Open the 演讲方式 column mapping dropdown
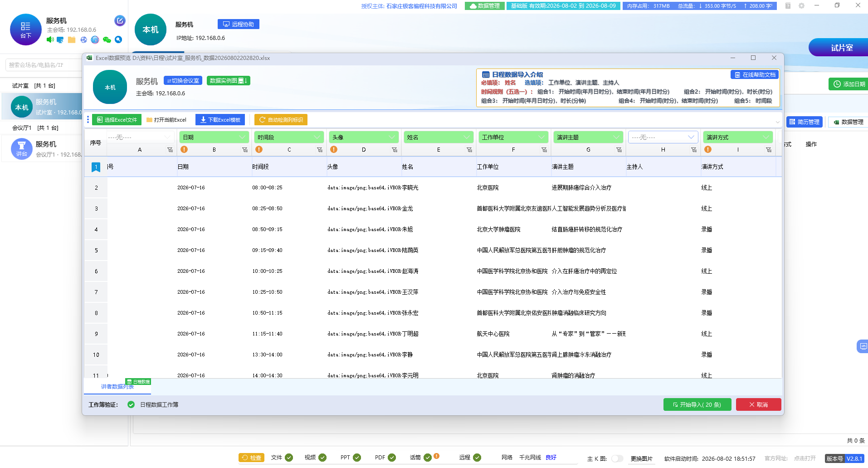 738,137
